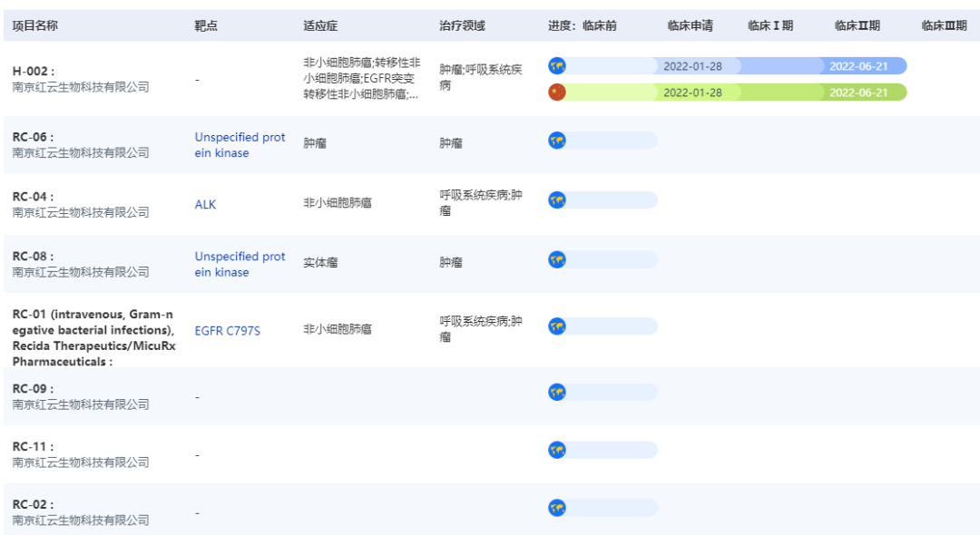This screenshot has width=980, height=535.
Task: Open the ALK target link
Action: (205, 205)
